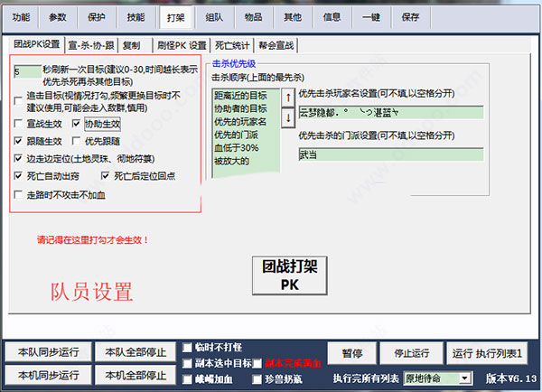Viewport: 542px width, 392px height.
Task: Enable the 追击目标 checkbox
Action: 18,101
